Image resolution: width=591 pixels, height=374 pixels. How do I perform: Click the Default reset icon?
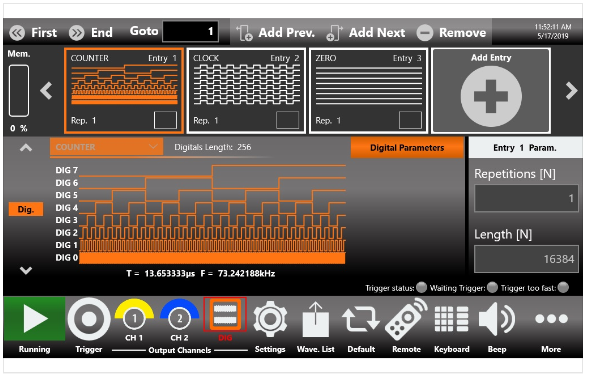pyautogui.click(x=361, y=319)
